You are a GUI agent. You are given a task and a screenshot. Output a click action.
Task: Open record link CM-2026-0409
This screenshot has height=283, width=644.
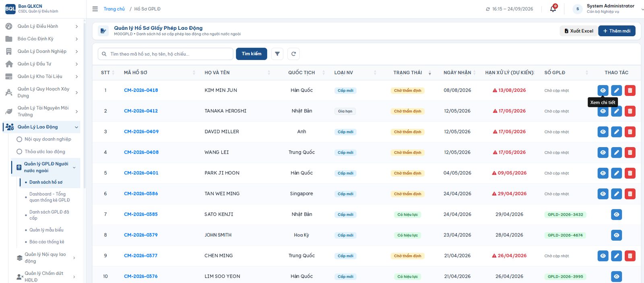pyautogui.click(x=141, y=132)
